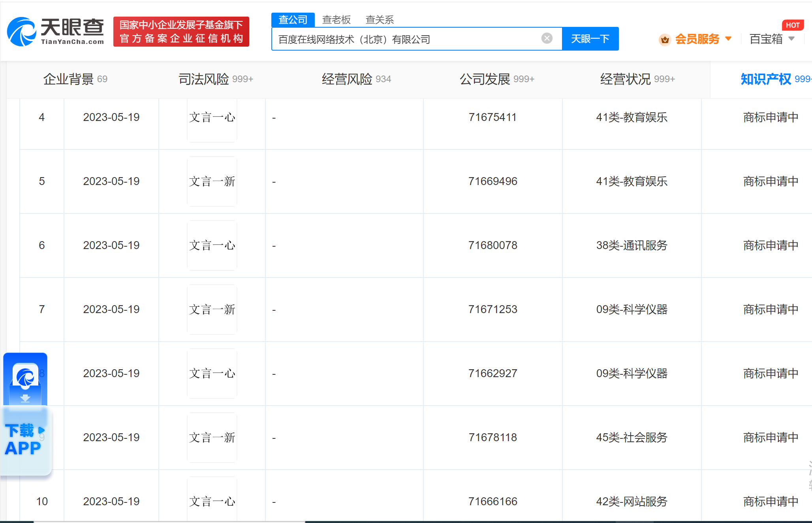Open trademark image in row 71662927

pos(212,374)
